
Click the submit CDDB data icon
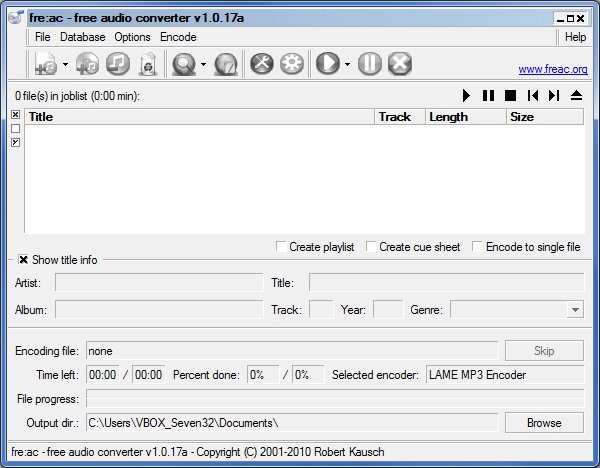click(x=226, y=64)
